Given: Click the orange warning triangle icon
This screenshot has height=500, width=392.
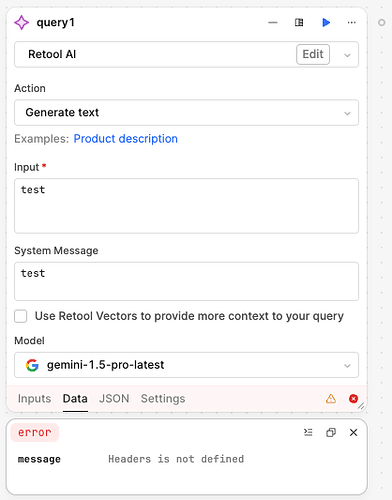Looking at the screenshot, I should (x=331, y=399).
